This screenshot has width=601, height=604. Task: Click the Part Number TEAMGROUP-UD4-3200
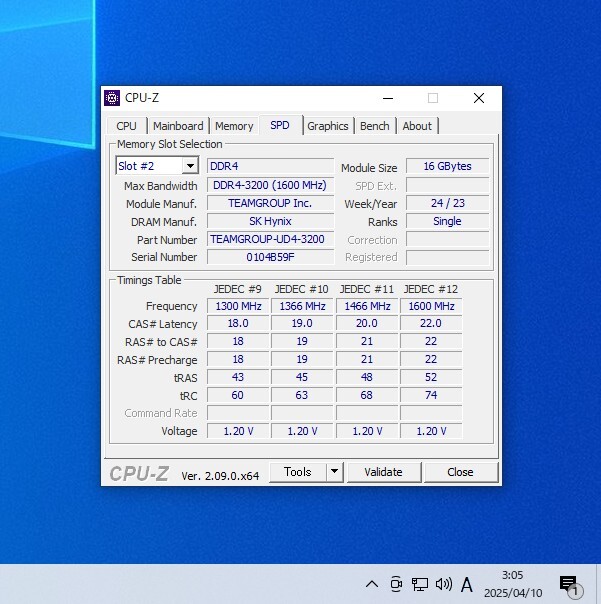point(270,239)
